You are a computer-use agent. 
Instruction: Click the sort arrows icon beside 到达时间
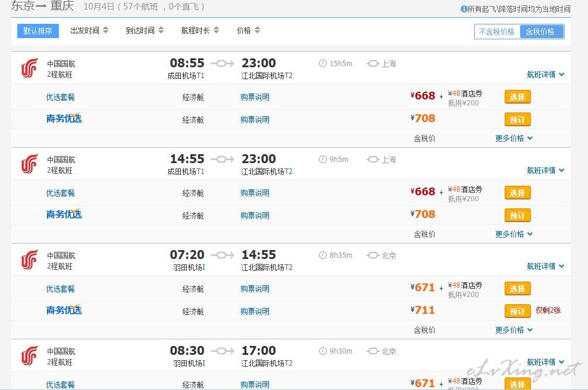[x=161, y=30]
